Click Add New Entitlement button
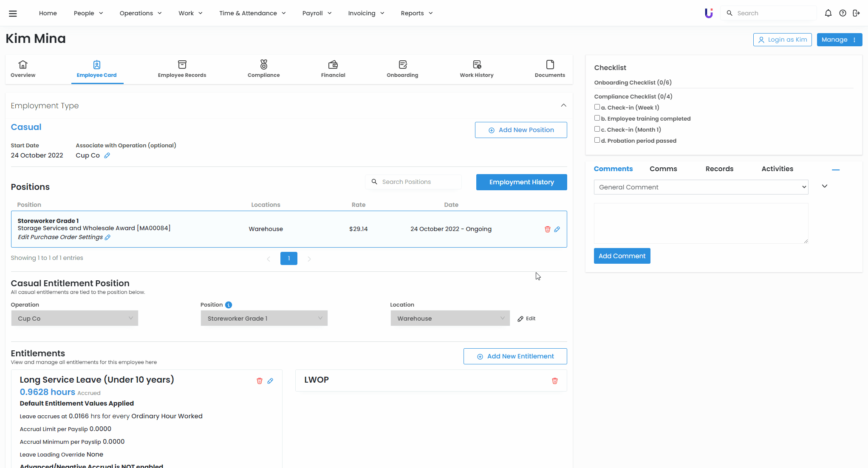 pyautogui.click(x=515, y=356)
